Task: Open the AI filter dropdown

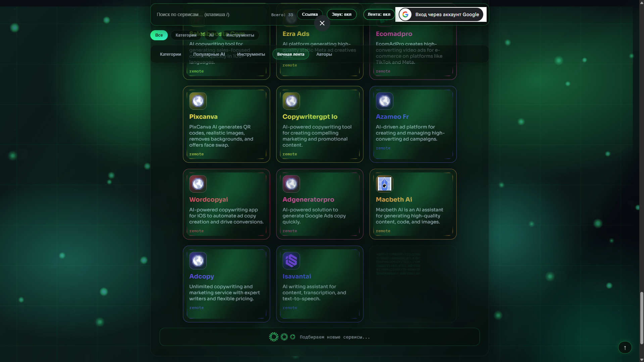Action: click(x=211, y=35)
